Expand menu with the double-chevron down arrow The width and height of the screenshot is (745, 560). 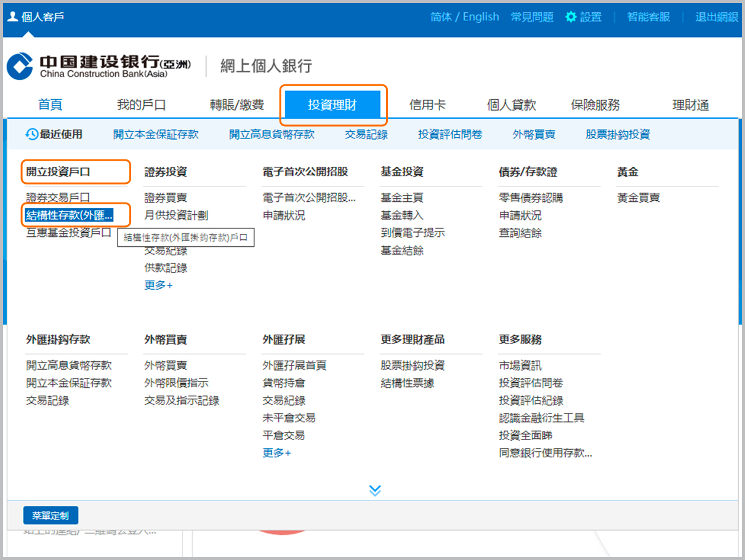[x=375, y=490]
